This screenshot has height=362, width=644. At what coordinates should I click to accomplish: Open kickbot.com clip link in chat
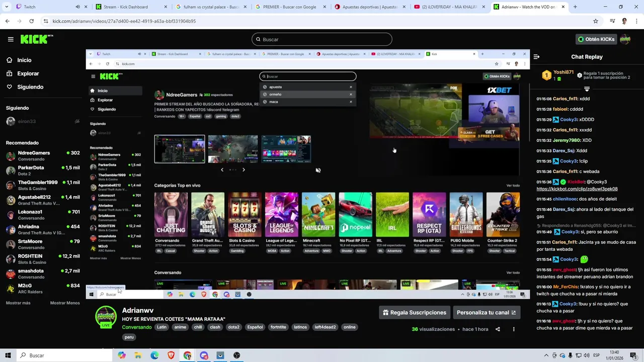[x=577, y=189]
